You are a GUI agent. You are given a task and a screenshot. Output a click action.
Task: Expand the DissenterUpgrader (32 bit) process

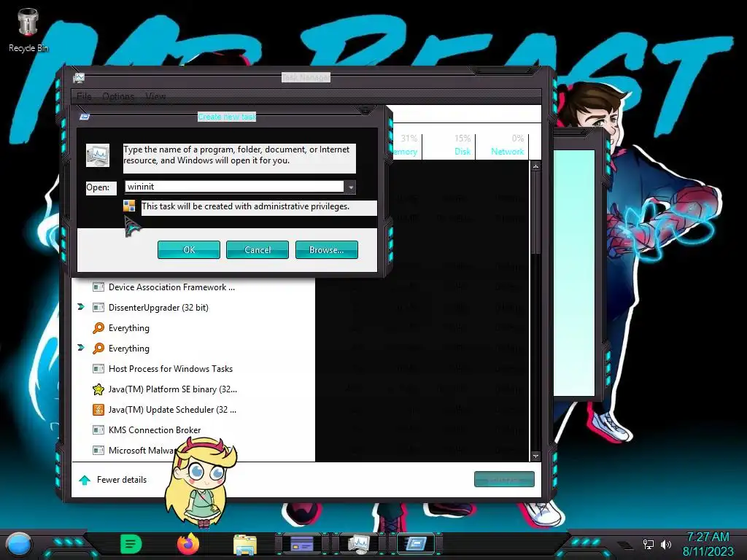[81, 307]
